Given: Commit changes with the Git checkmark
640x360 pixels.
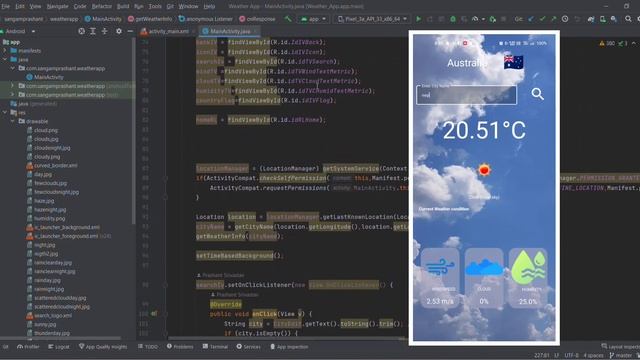Looking at the screenshot, I should click(542, 19).
